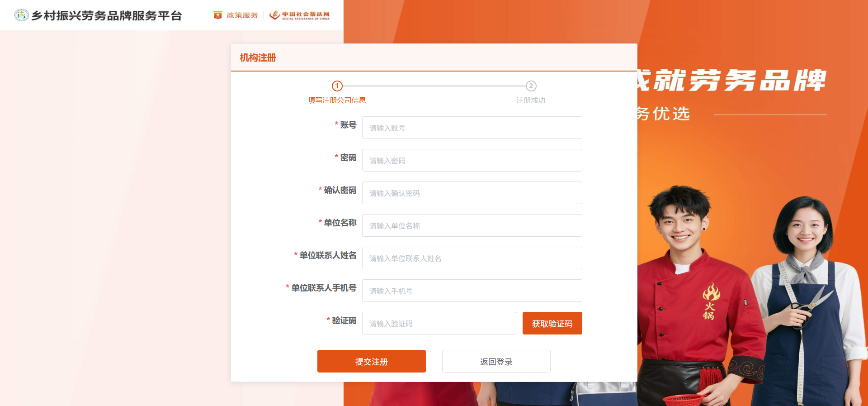Focus the 单位联系人手机号 input field
This screenshot has width=868, height=406.
(x=472, y=291)
